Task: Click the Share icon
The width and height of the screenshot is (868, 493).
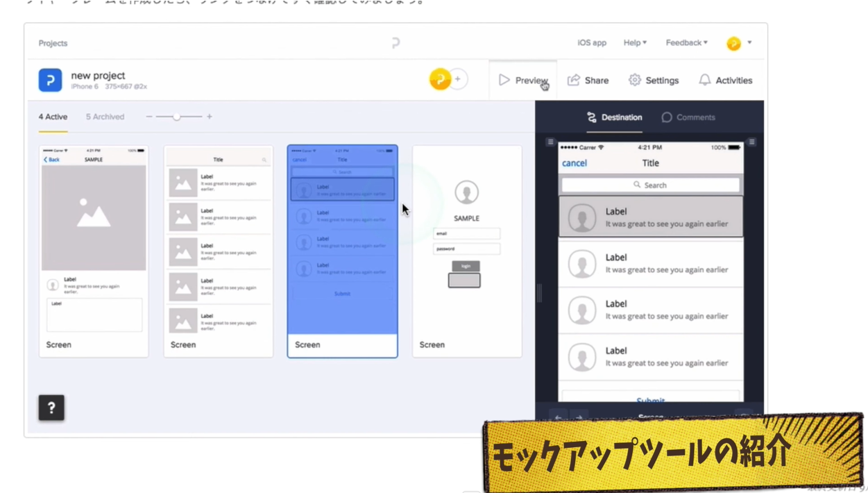Action: (574, 80)
